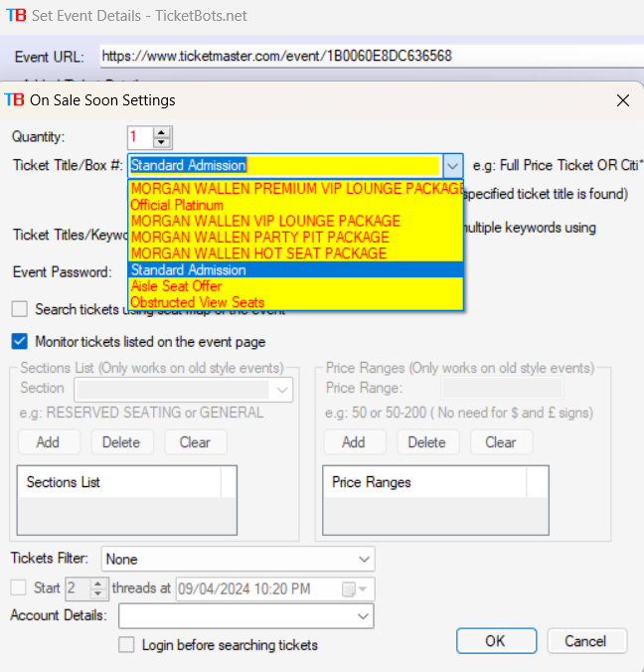Choose Aisle Seat Offer option

pos(296,286)
